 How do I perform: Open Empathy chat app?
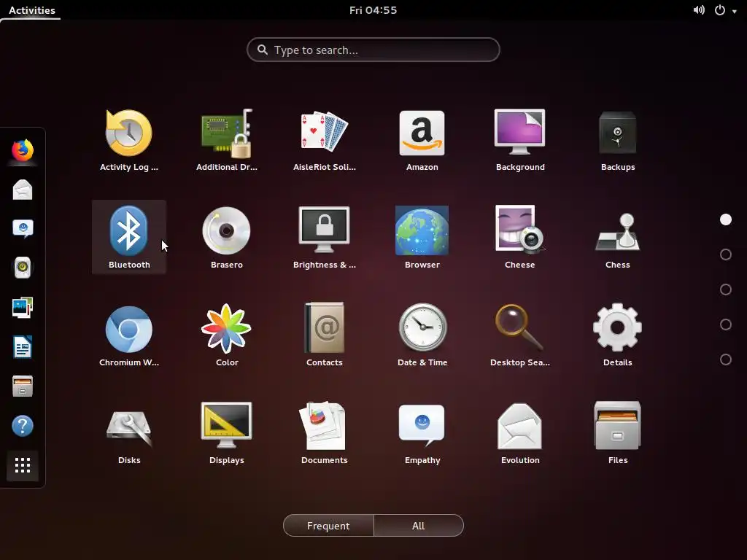pos(422,433)
